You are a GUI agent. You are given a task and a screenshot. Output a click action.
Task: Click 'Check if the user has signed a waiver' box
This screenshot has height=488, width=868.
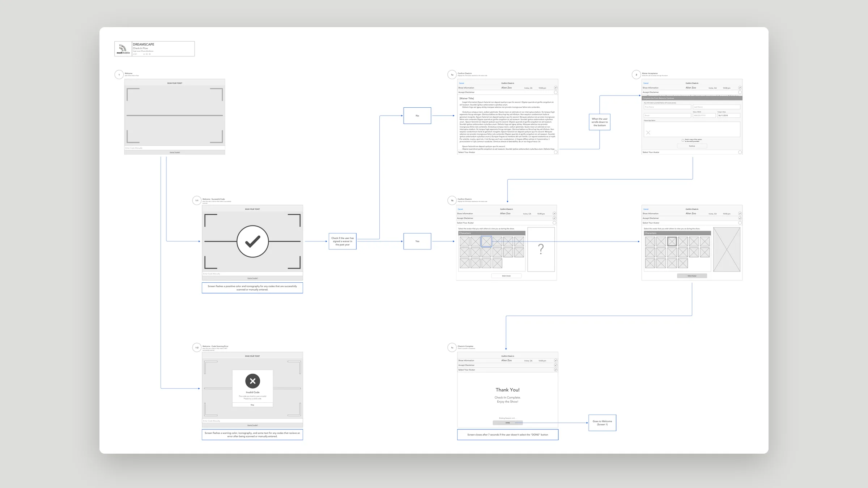342,241
